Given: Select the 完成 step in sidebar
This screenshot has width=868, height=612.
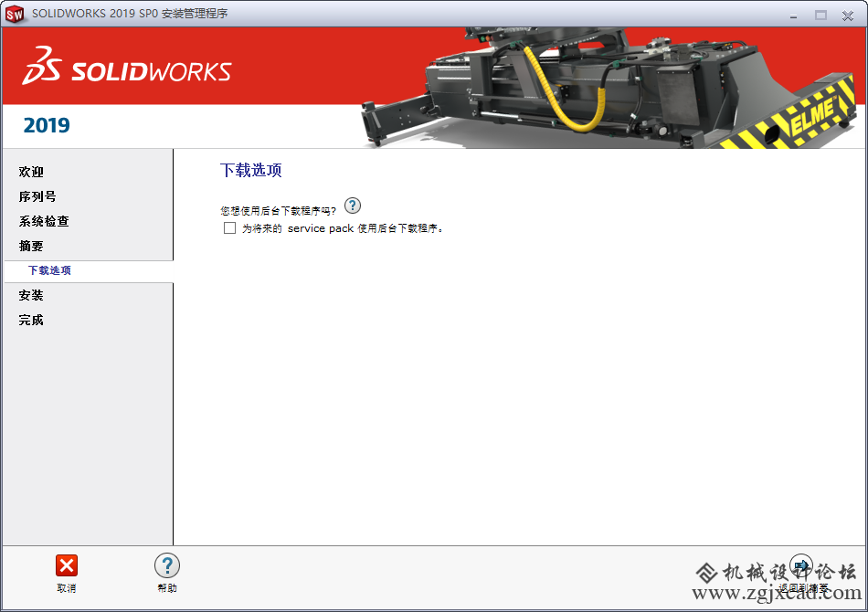Looking at the screenshot, I should tap(31, 320).
